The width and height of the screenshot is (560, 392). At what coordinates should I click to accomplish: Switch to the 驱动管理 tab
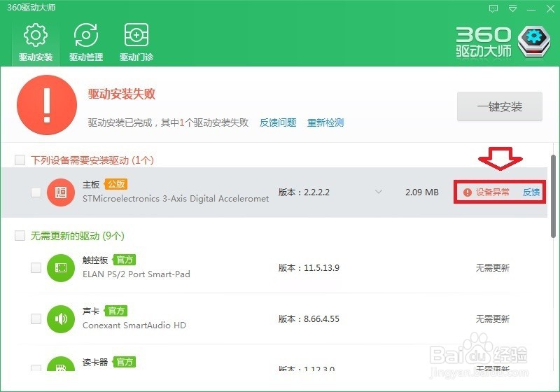(x=86, y=42)
